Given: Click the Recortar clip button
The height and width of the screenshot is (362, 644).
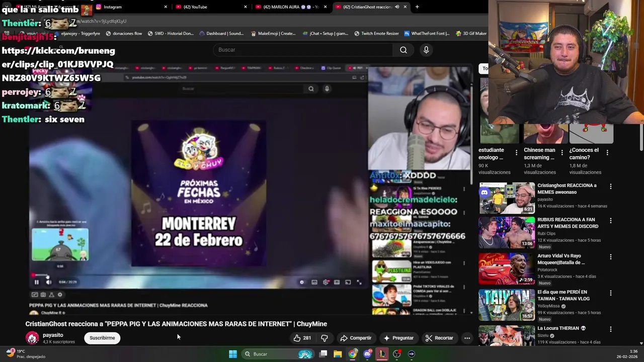Looking at the screenshot, I should tap(439, 338).
